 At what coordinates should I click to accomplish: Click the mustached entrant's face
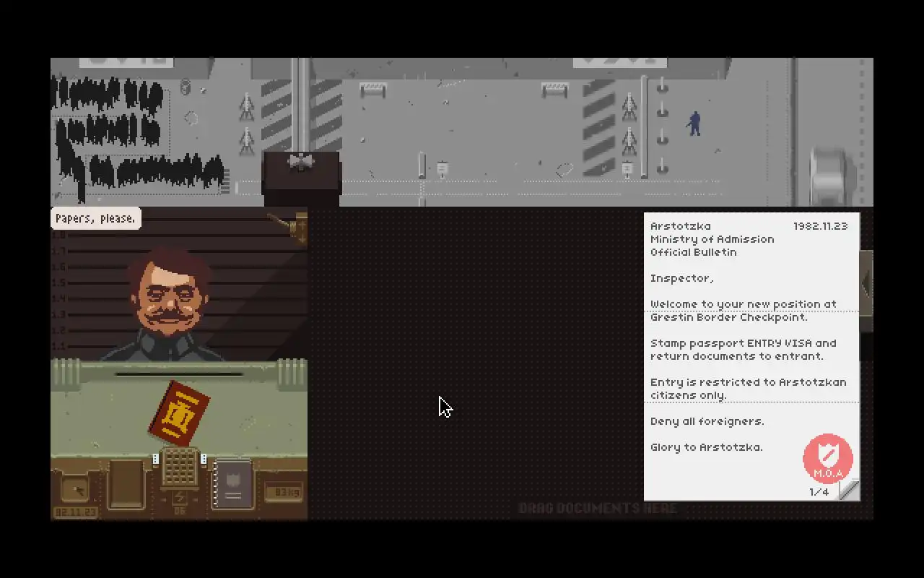(x=168, y=296)
